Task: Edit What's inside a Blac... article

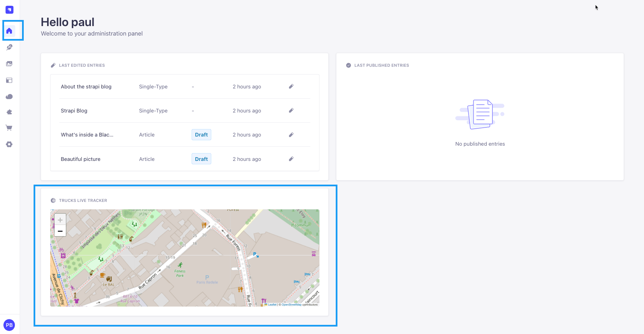Action: 291,135
